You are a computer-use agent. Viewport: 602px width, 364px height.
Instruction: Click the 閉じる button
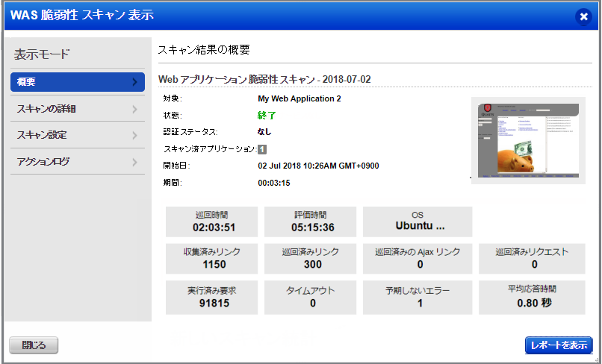pos(34,345)
